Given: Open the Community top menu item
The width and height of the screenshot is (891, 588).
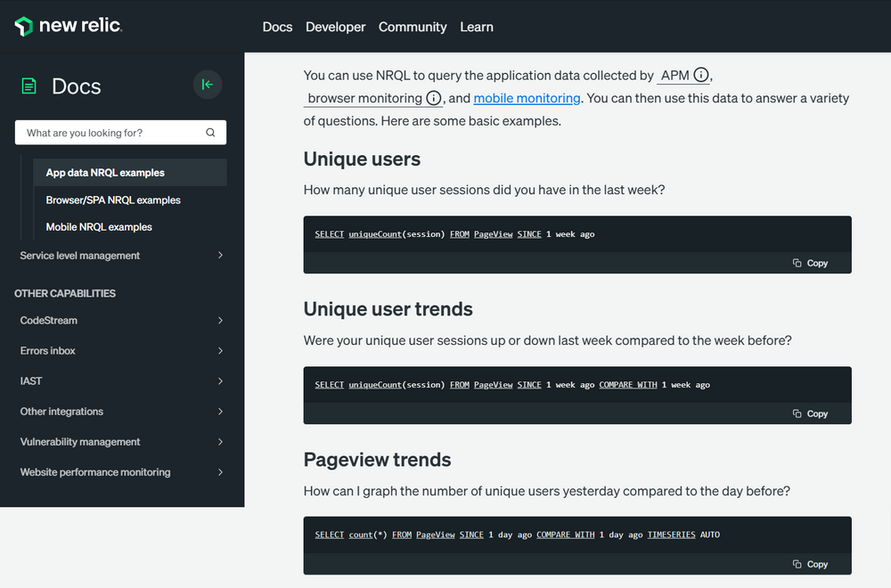Looking at the screenshot, I should pyautogui.click(x=413, y=27).
